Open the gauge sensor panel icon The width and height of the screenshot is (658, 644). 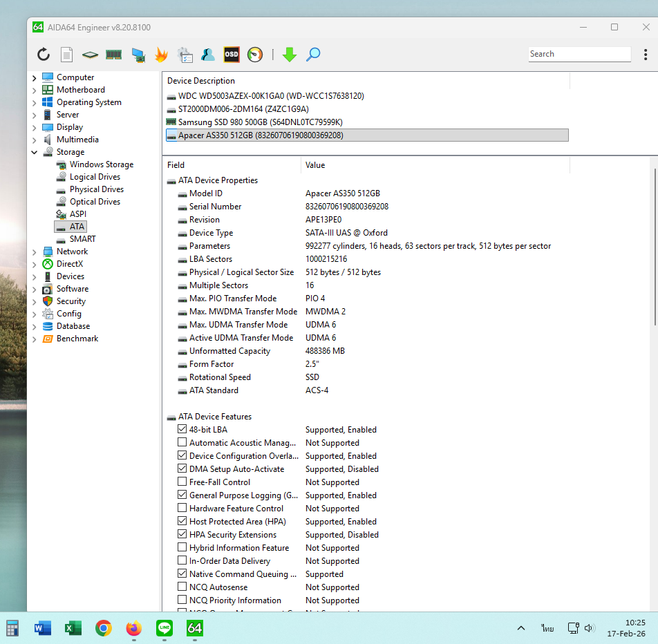coord(255,55)
